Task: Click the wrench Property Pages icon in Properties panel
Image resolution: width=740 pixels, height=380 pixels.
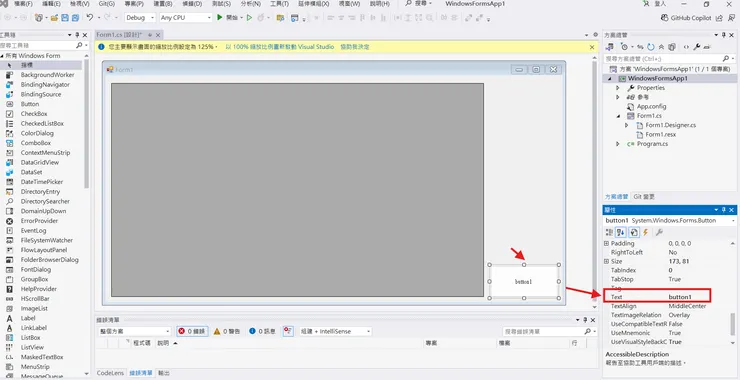Action: 659,232
